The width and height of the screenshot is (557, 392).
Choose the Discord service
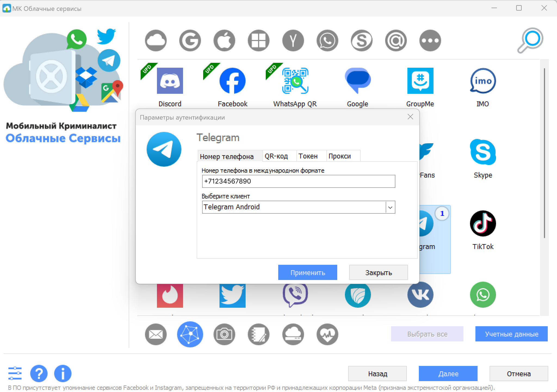[x=170, y=87]
